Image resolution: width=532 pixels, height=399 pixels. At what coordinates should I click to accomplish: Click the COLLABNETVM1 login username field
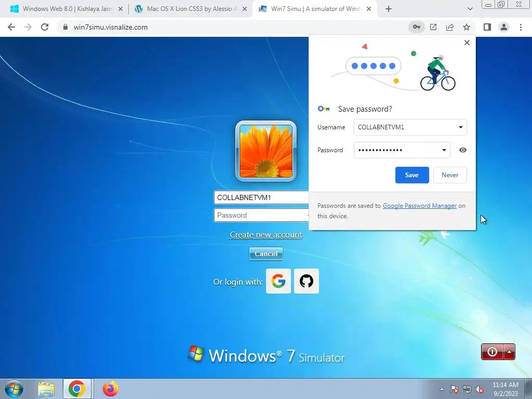tap(261, 197)
